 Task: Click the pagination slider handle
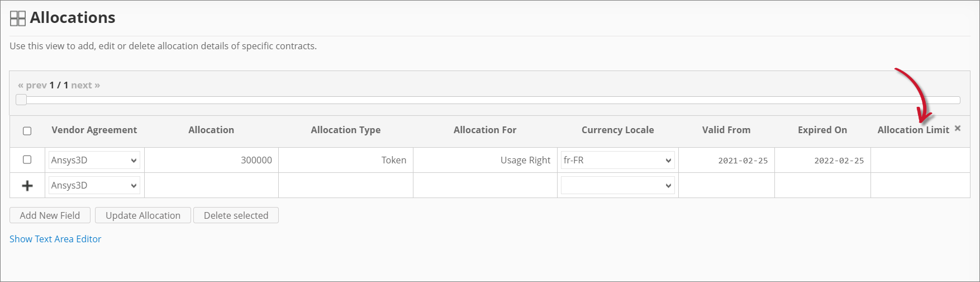point(21,100)
